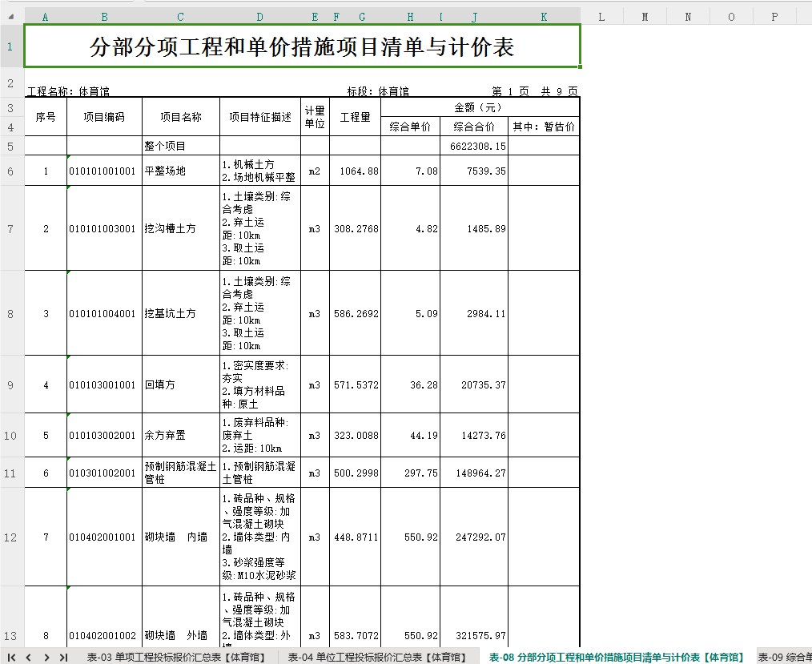Select column D header
Screen dimensions: 812x664
click(x=260, y=17)
